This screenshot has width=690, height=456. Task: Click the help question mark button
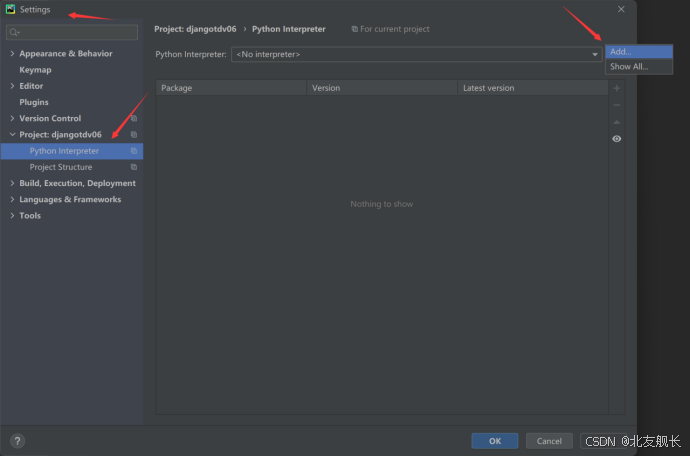click(17, 441)
